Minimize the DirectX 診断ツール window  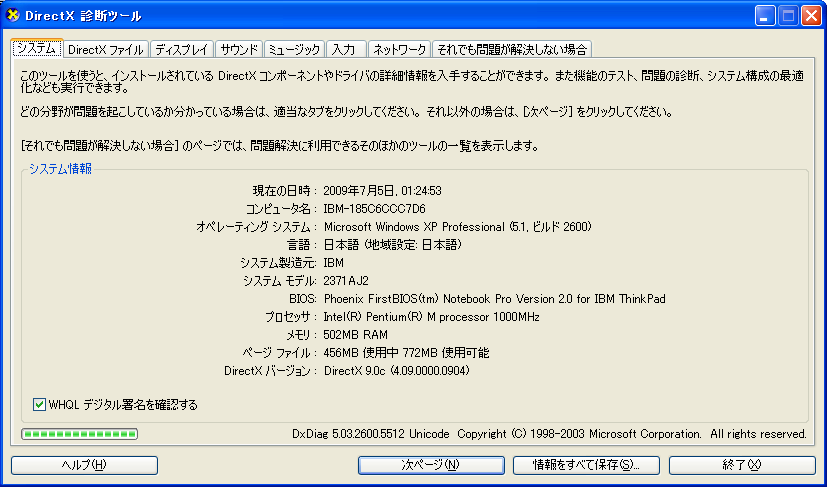(765, 16)
